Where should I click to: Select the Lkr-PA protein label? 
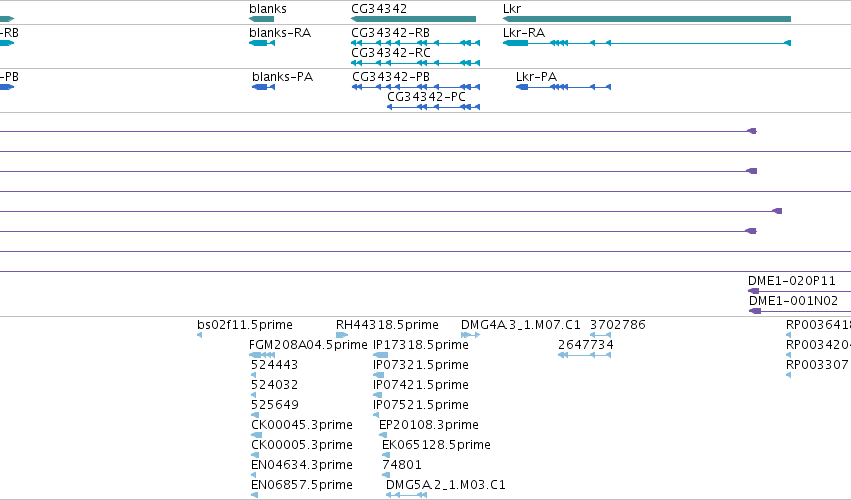click(536, 77)
